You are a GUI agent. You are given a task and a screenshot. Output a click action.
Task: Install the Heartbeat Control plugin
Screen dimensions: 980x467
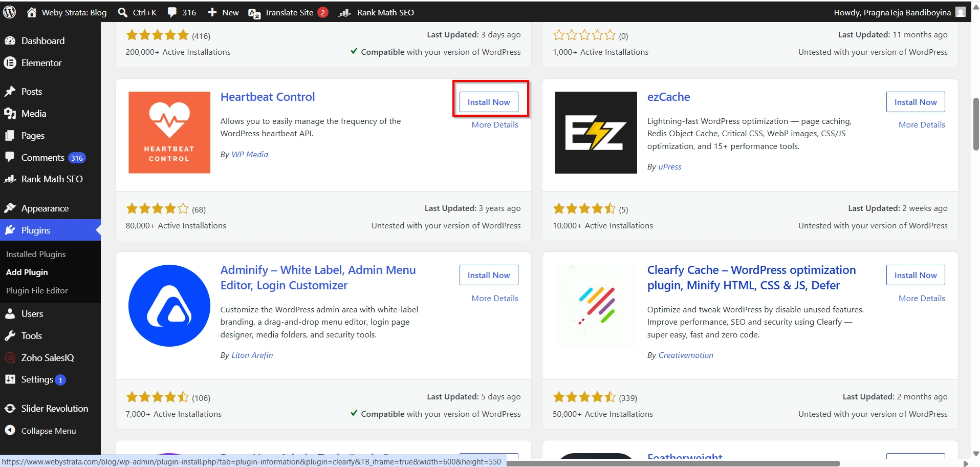[489, 102]
